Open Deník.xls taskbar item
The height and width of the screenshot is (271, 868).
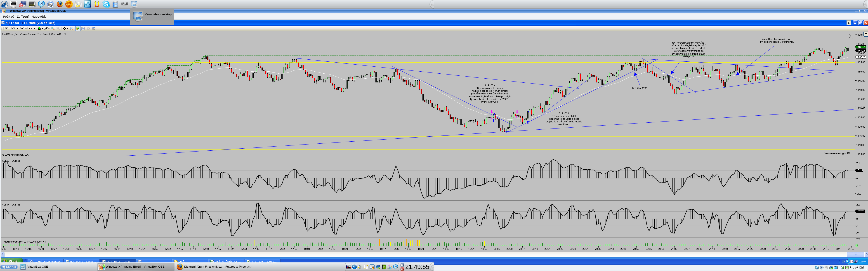pos(226,261)
